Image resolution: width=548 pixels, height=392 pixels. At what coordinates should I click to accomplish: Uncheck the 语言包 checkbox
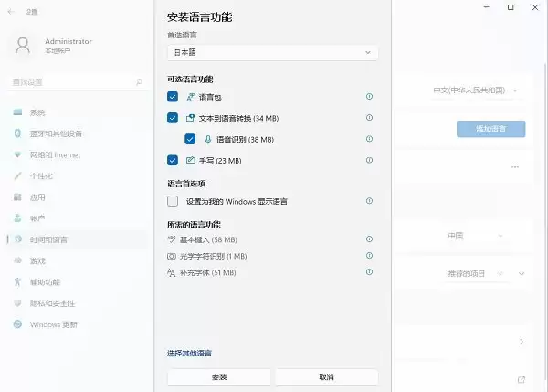173,97
